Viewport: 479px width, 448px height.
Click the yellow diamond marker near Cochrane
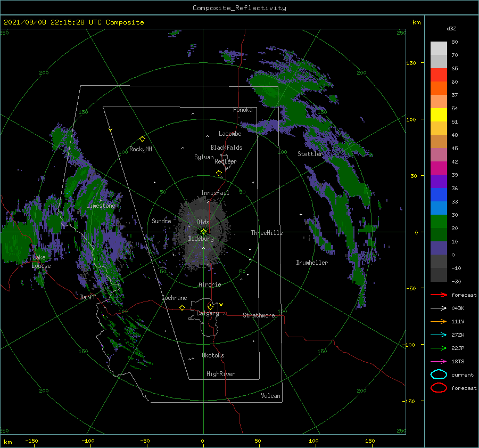[x=182, y=307]
